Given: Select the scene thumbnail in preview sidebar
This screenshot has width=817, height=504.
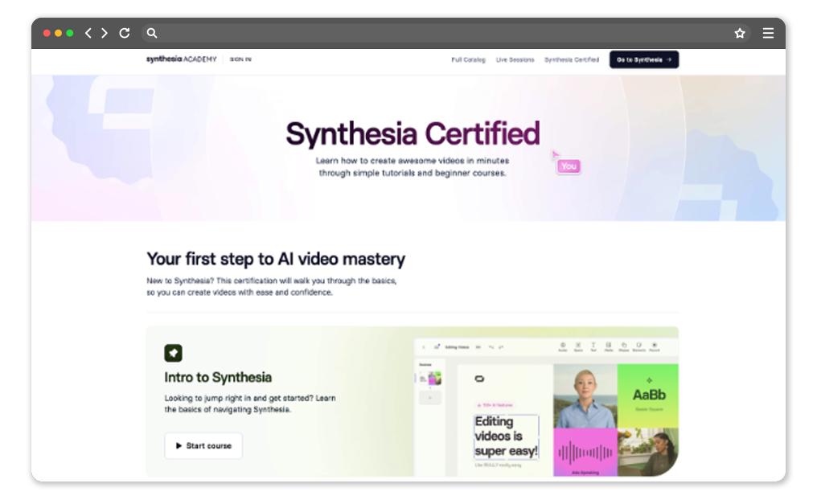Looking at the screenshot, I should coord(431,378).
